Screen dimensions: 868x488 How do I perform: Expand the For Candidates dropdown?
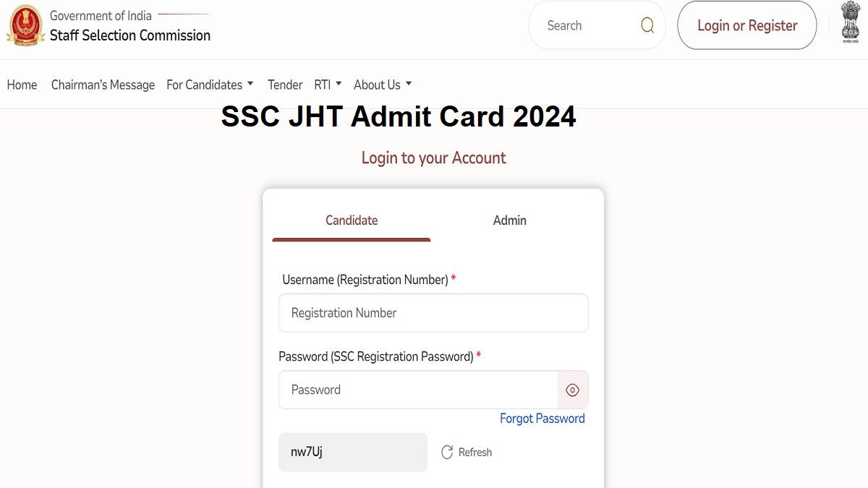(x=210, y=85)
